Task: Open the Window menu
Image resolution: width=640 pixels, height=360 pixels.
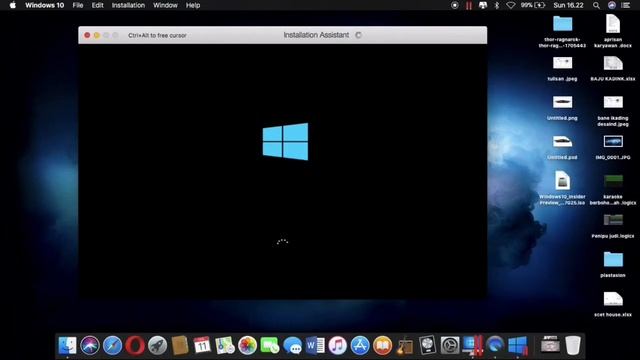Action: click(165, 5)
